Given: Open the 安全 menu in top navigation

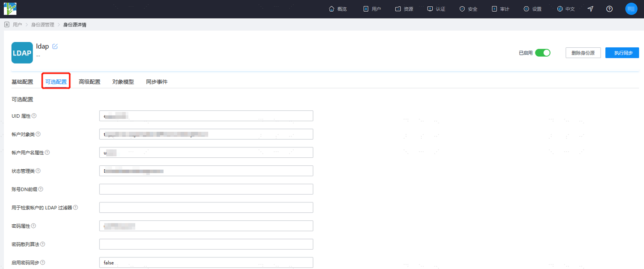Looking at the screenshot, I should click(468, 9).
